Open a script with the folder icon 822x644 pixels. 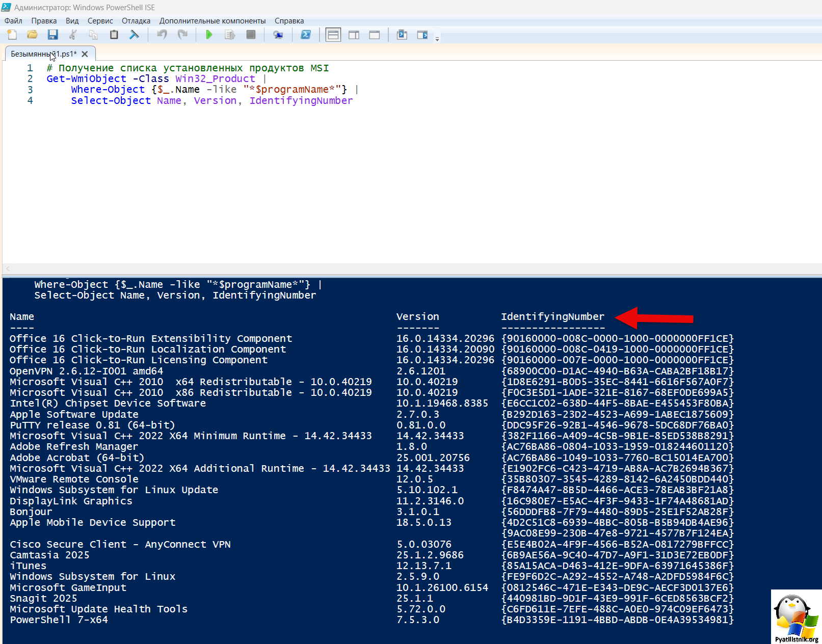[x=32, y=35]
